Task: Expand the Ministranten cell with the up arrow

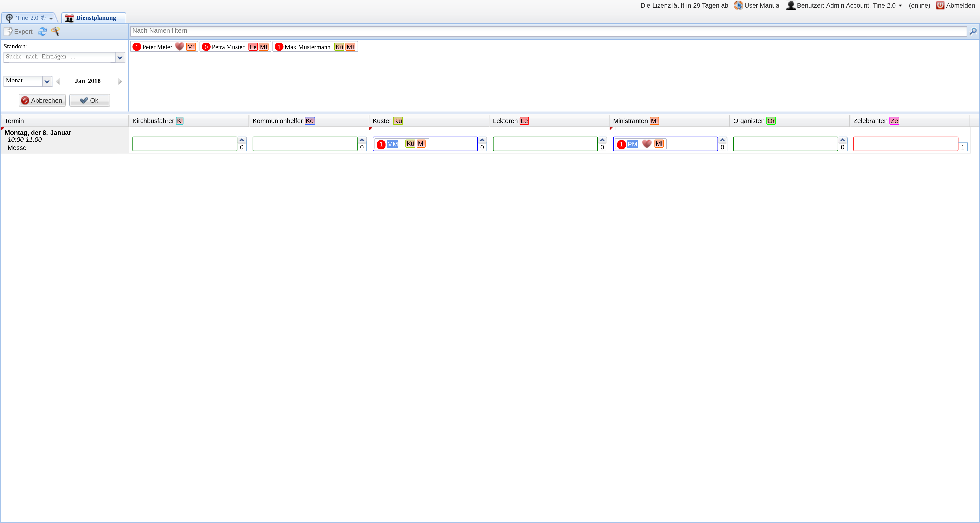Action: pos(722,140)
